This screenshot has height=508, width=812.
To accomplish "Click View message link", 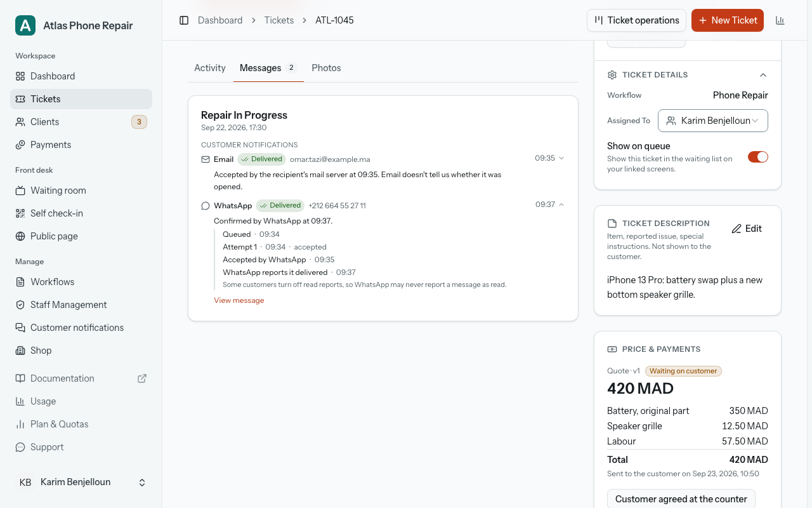I will [239, 300].
